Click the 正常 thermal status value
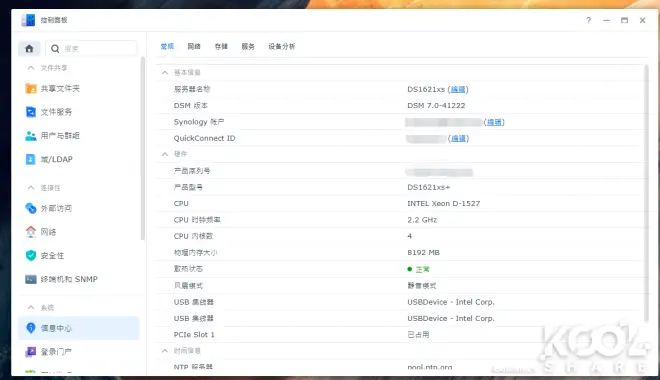This screenshot has height=380, width=660. pyautogui.click(x=422, y=269)
